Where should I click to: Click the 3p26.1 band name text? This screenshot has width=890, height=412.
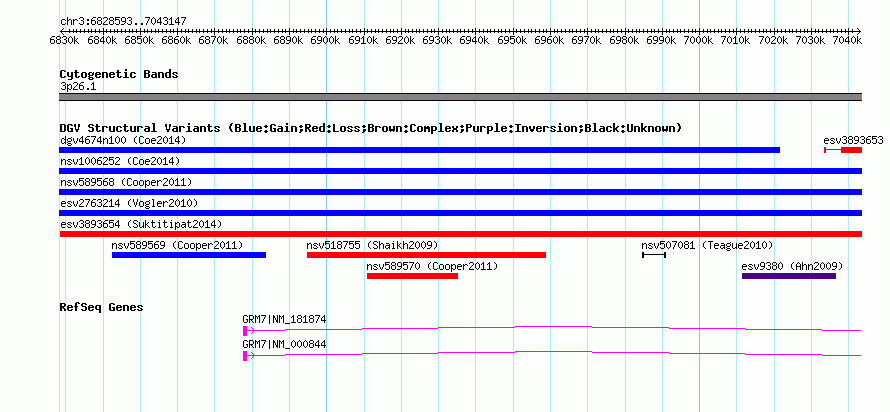pyautogui.click(x=76, y=87)
